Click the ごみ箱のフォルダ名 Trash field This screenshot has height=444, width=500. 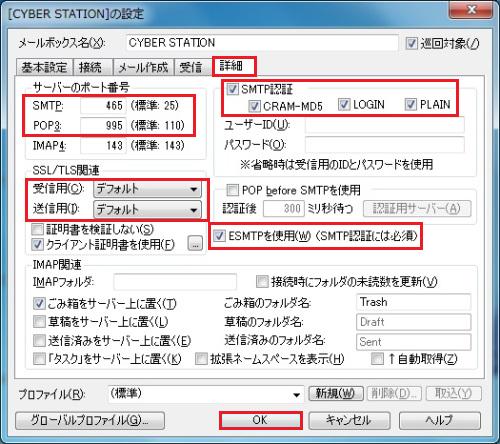tap(414, 302)
